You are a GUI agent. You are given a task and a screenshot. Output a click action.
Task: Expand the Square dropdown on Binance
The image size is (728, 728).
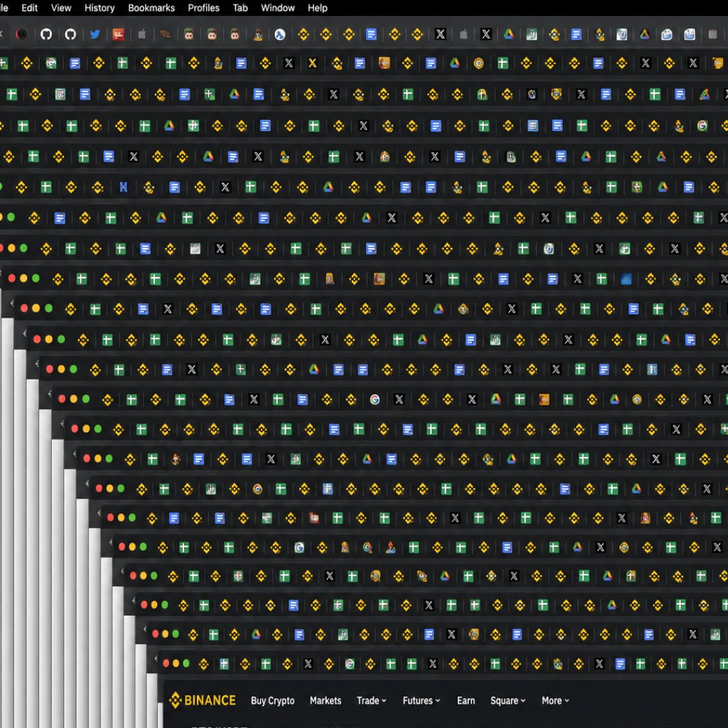click(508, 700)
